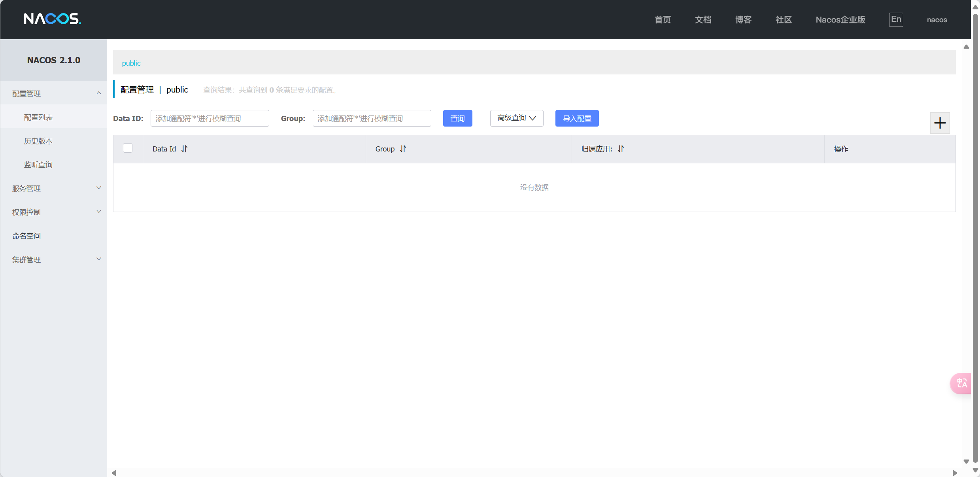Viewport: 980px width, 477px height.
Task: Click the scroll-right arrow at bottom
Action: tap(954, 473)
